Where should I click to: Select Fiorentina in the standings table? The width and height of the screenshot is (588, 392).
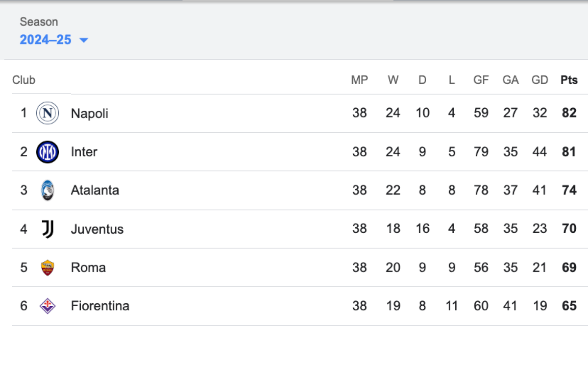tap(100, 306)
